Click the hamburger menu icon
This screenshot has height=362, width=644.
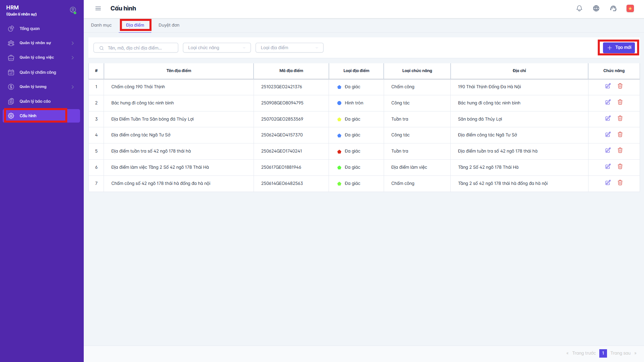(x=98, y=8)
